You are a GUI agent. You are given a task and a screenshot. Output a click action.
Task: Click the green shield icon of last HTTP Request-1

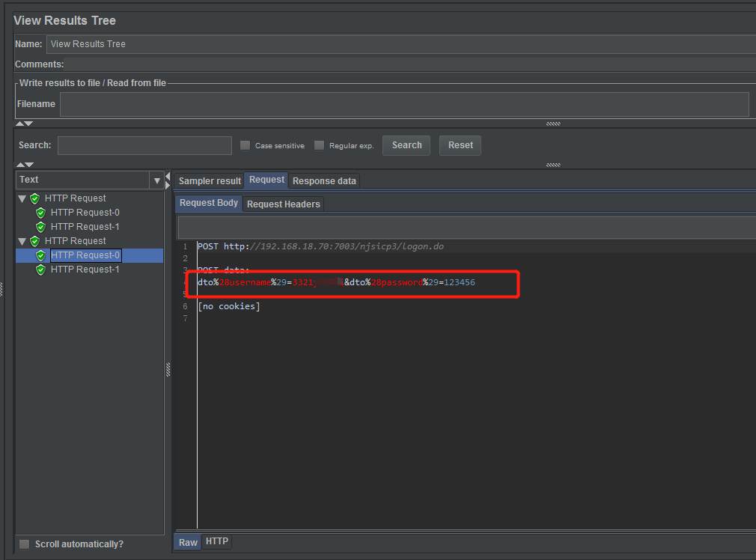pyautogui.click(x=41, y=270)
